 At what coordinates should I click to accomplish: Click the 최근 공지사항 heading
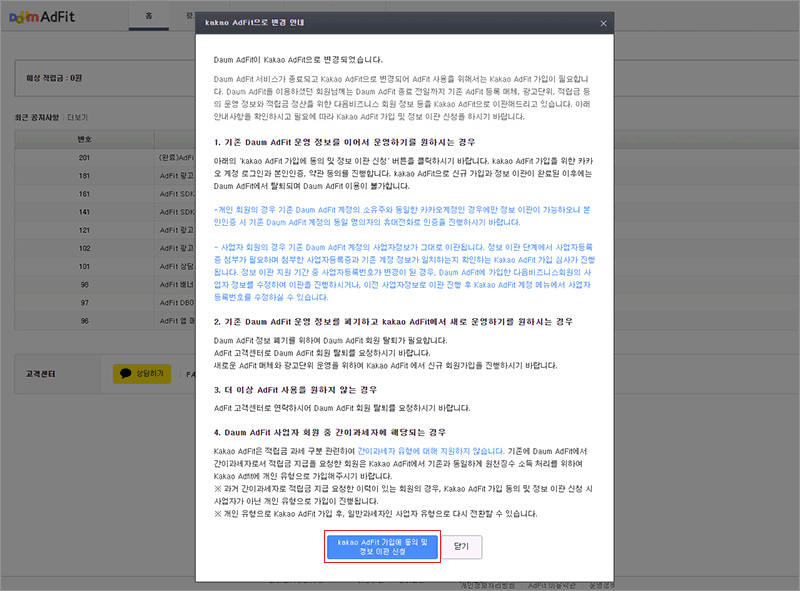pyautogui.click(x=37, y=117)
